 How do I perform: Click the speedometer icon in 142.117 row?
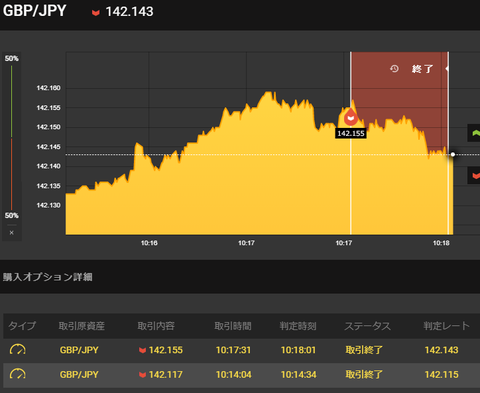18,374
